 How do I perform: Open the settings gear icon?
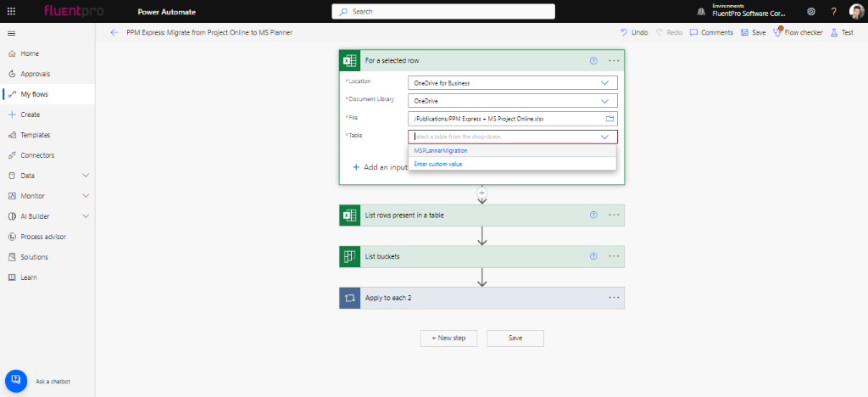811,11
